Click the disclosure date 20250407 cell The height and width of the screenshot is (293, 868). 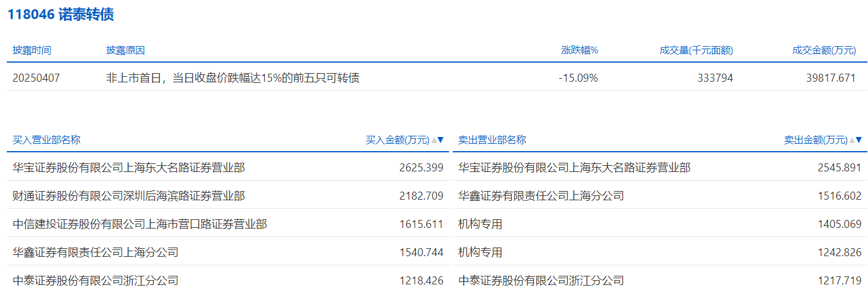(36, 78)
